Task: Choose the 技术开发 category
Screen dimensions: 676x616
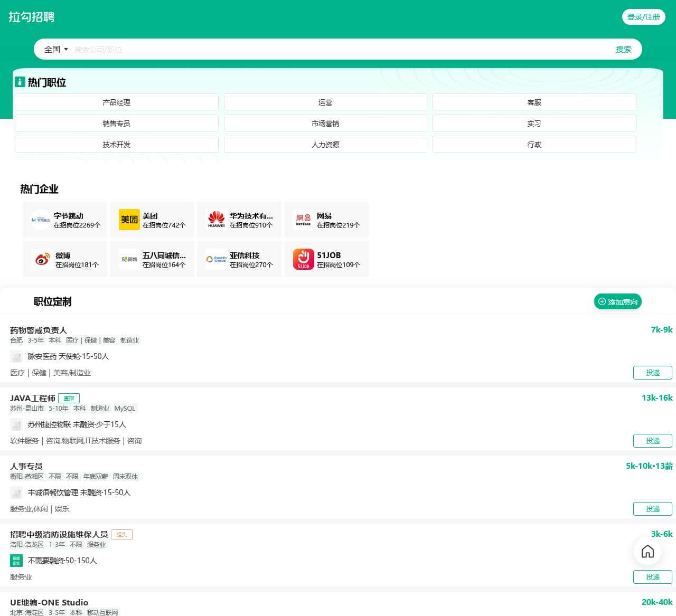Action: pos(116,145)
